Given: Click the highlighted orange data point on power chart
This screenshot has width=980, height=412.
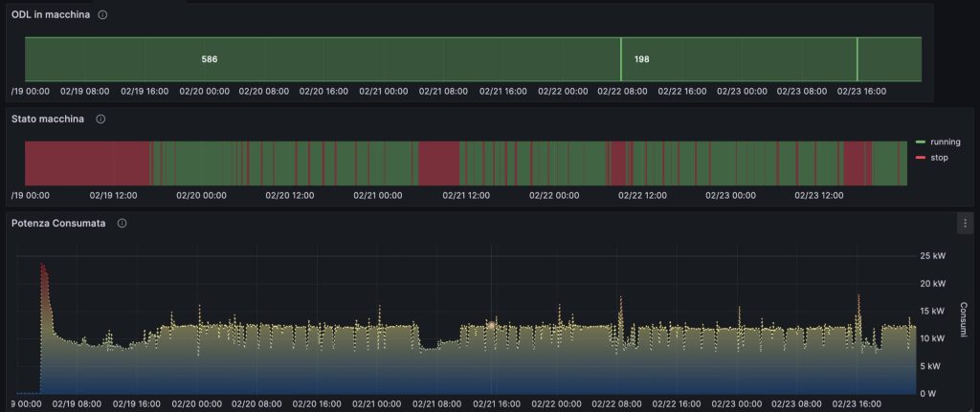Looking at the screenshot, I should (x=491, y=325).
